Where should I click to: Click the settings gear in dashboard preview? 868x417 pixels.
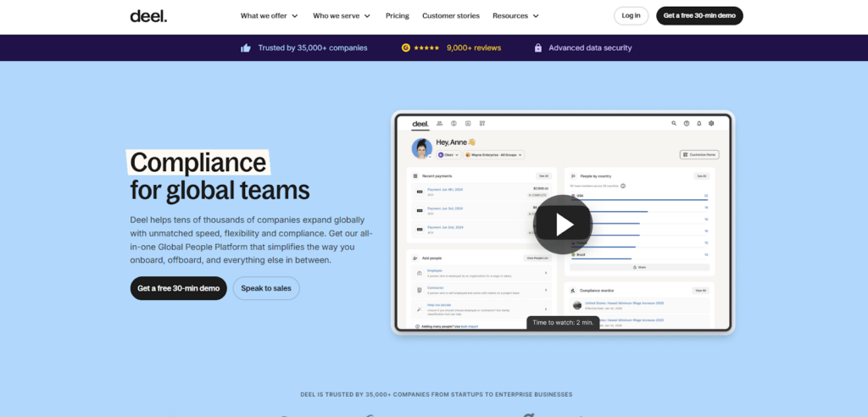[711, 124]
